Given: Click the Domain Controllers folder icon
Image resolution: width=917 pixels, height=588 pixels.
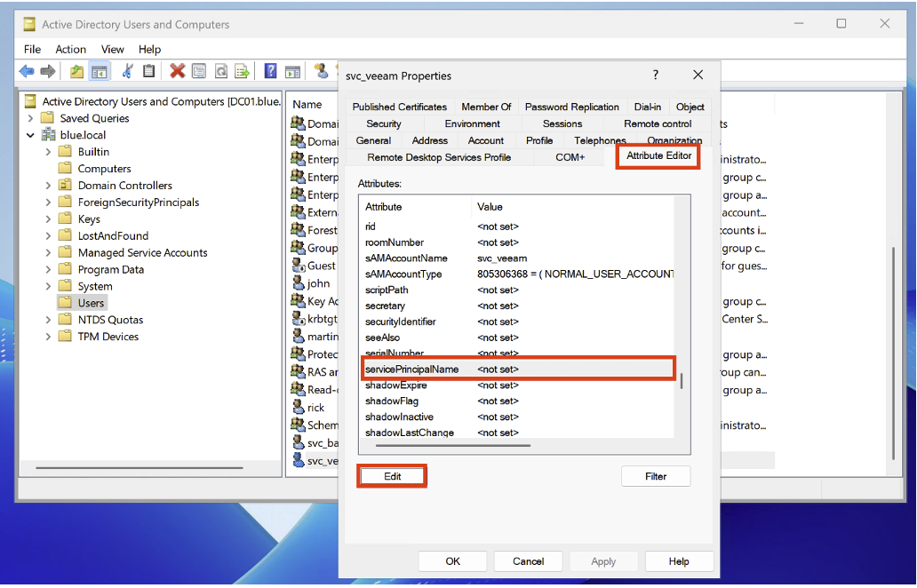Looking at the screenshot, I should 65,186.
